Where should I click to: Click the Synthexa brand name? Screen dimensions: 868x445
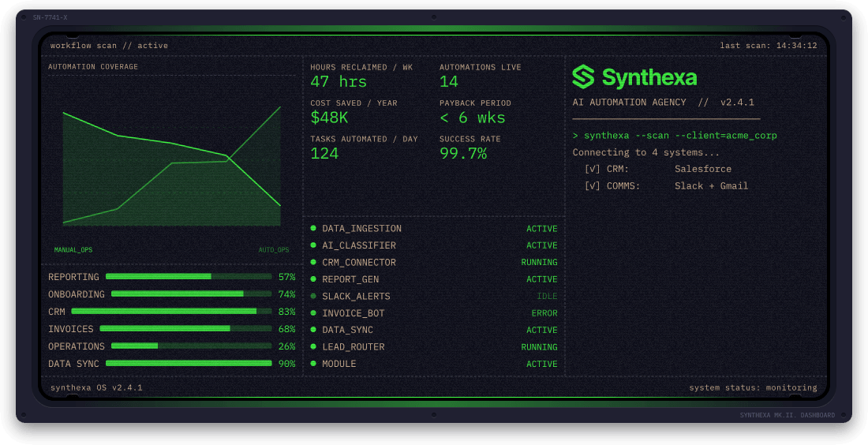pyautogui.click(x=649, y=77)
